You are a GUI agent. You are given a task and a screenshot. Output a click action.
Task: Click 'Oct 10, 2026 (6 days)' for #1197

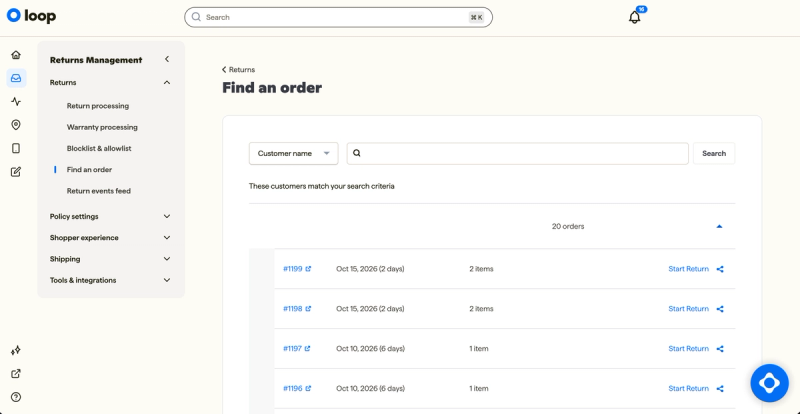(x=370, y=348)
